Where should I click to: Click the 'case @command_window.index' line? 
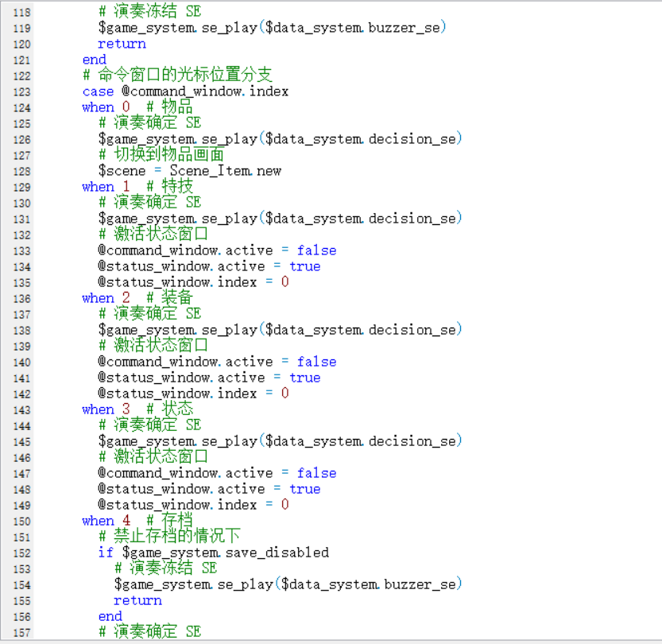pyautogui.click(x=185, y=91)
